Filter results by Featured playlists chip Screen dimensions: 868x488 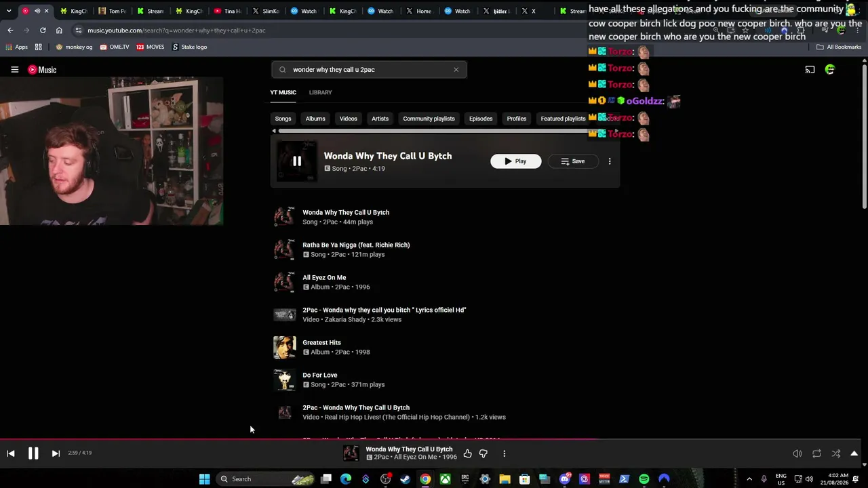pos(563,119)
